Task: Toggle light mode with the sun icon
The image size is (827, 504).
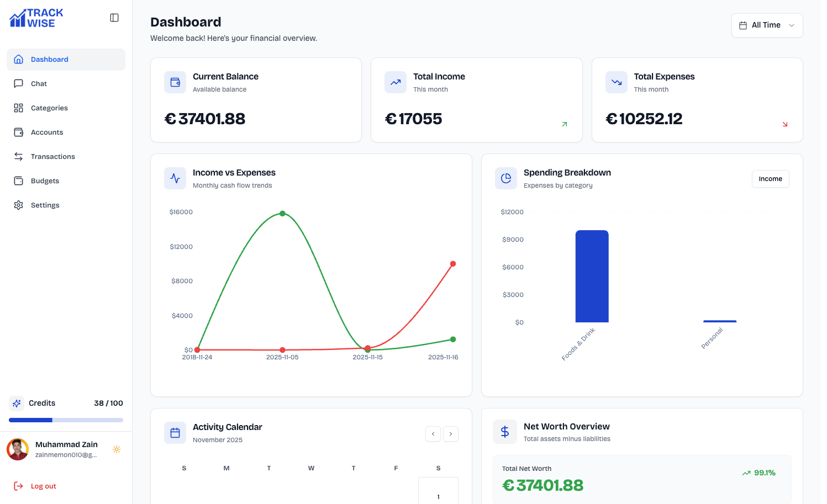Action: coord(117,449)
